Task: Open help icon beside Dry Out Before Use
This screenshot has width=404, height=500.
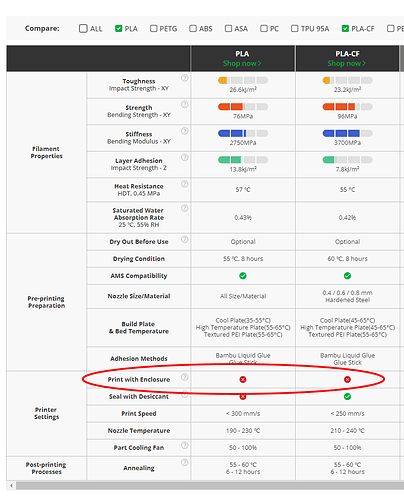Action: (184, 239)
